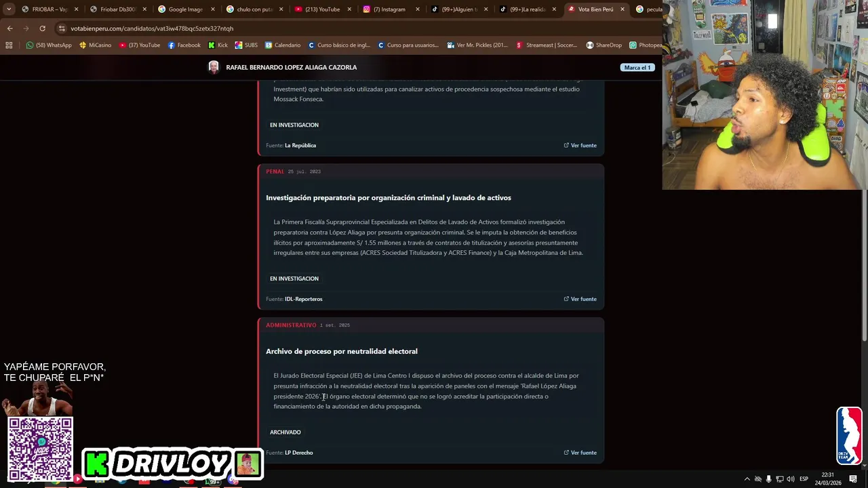The width and height of the screenshot is (868, 488).
Task: Open the Curso básico de inglés bookmark
Action: (339, 45)
